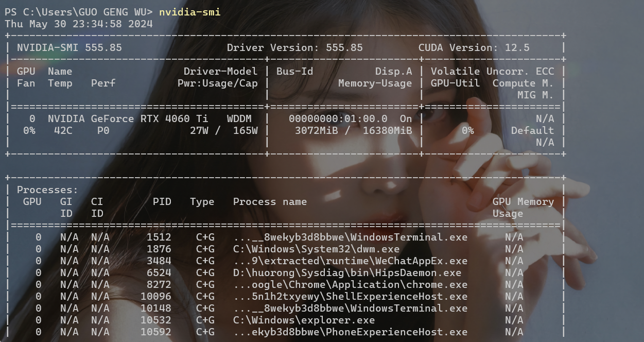
Task: Click the Bus-Id value 00000000:01:00.0
Action: [338, 118]
